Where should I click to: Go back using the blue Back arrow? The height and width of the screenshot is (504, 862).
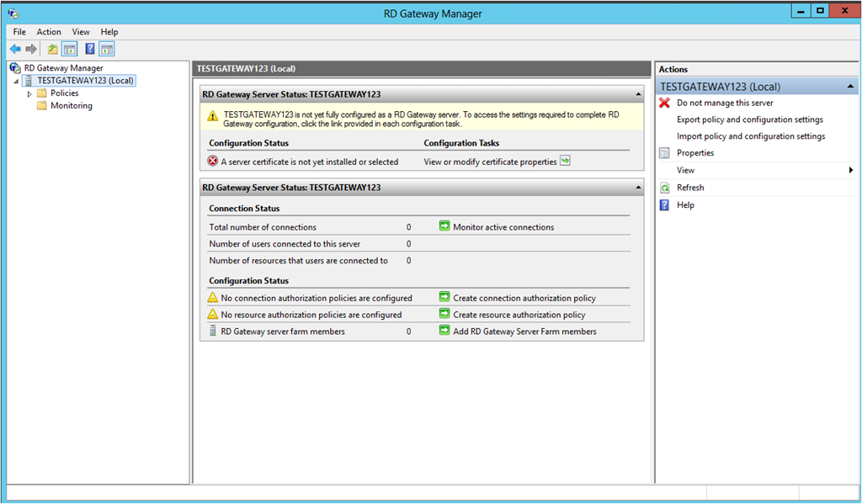(x=15, y=50)
